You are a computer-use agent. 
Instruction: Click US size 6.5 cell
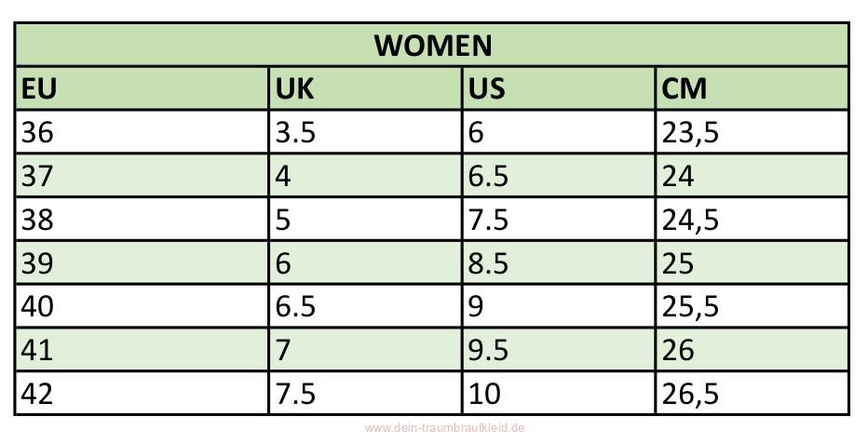(x=559, y=175)
